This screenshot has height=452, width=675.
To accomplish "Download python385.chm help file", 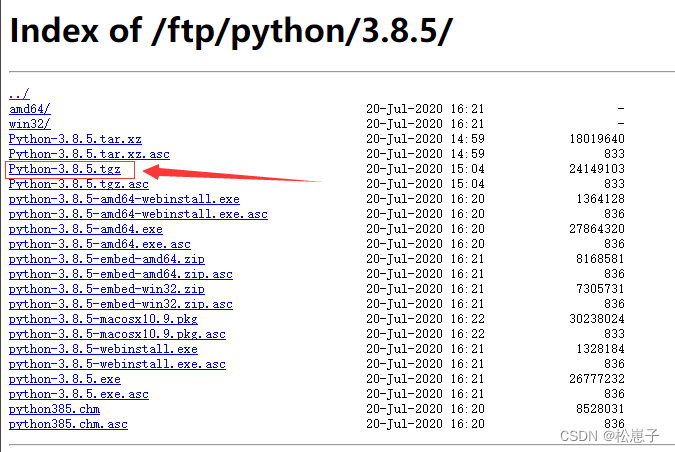I will pyautogui.click(x=54, y=409).
